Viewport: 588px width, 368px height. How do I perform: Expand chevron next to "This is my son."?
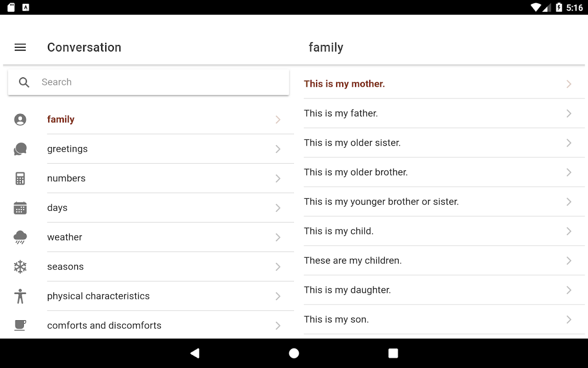click(569, 320)
